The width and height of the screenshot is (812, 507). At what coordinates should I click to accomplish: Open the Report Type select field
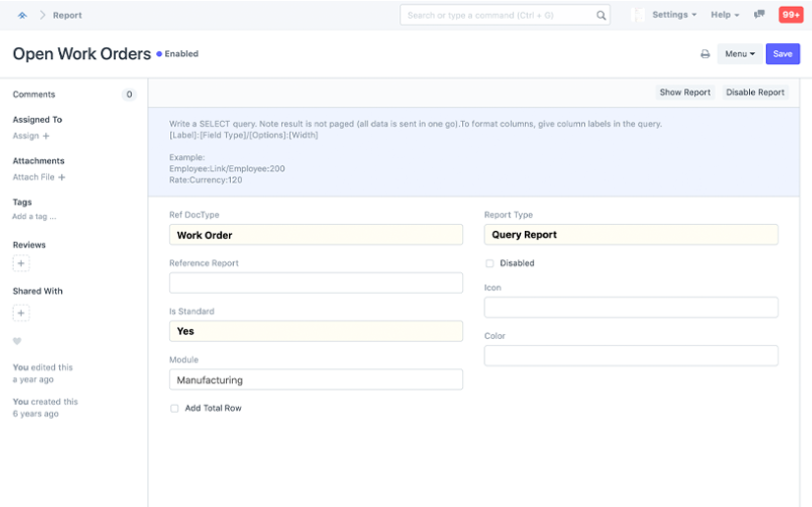[630, 235]
